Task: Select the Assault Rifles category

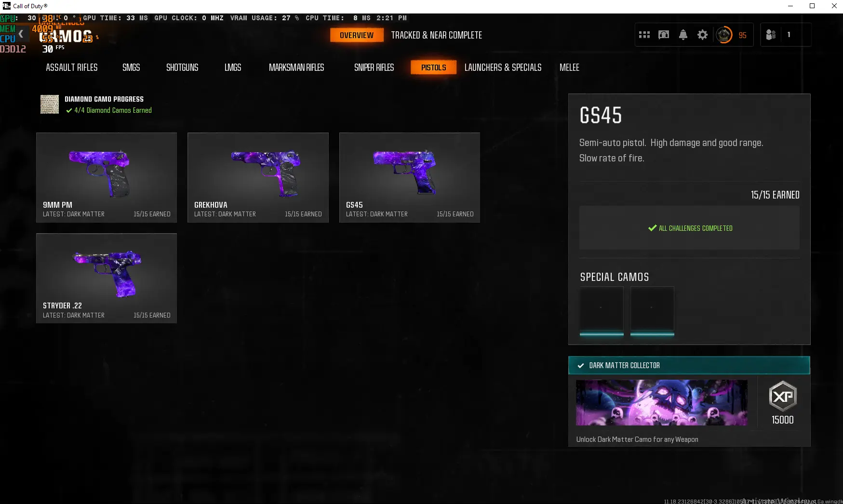Action: pyautogui.click(x=72, y=67)
